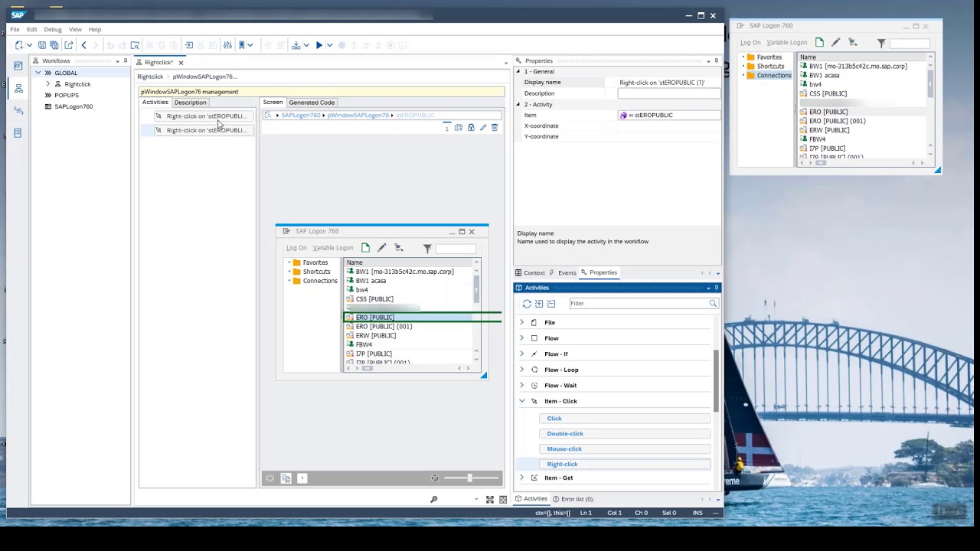980x551 pixels.
Task: Refresh the Activities list
Action: point(527,304)
